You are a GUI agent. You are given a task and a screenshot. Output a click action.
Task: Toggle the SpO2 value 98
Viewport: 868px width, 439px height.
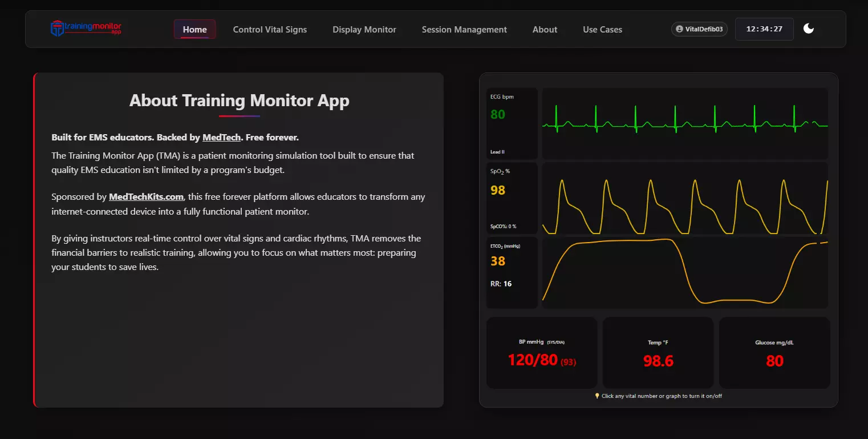[498, 190]
